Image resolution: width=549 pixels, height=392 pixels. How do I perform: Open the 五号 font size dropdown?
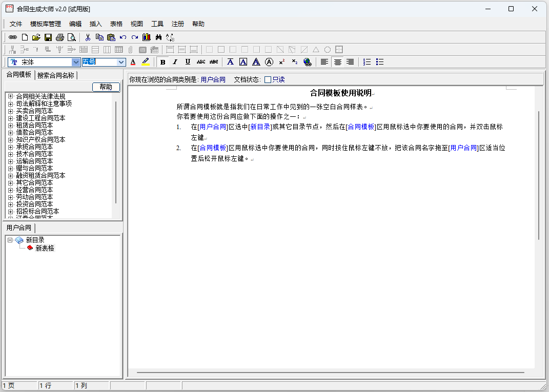tap(121, 62)
